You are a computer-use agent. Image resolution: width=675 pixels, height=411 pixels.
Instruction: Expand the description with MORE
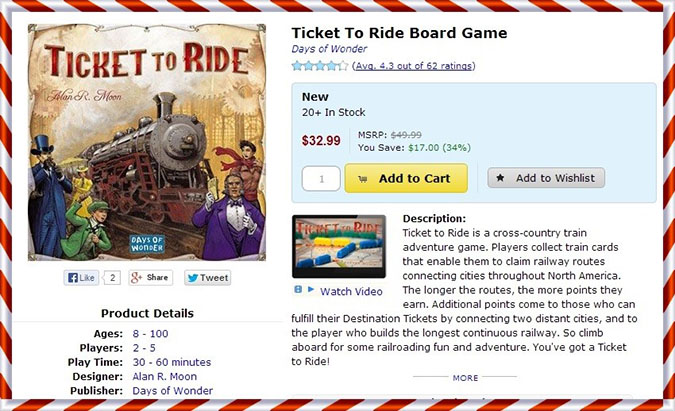pyautogui.click(x=465, y=378)
